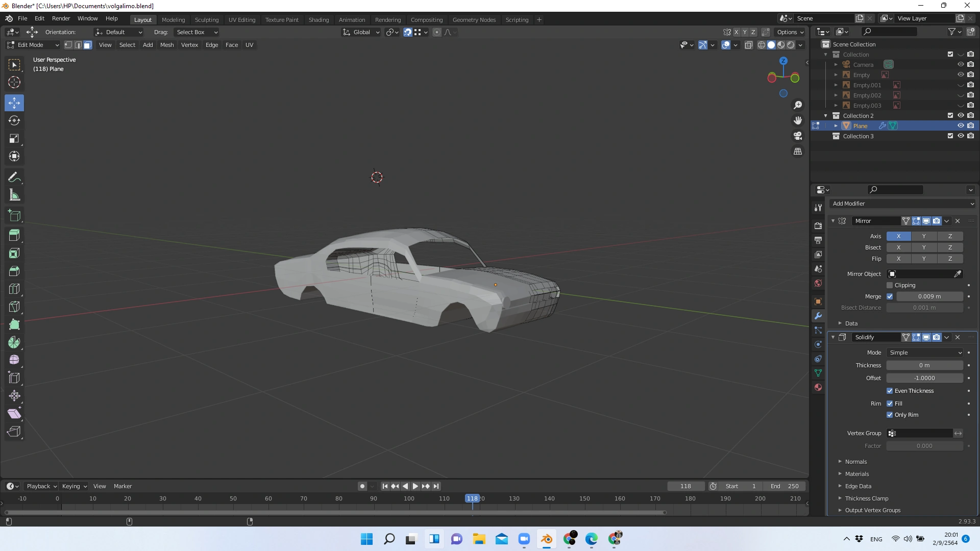Disable Only Rim in the Solidify modifier
The width and height of the screenshot is (980, 551).
[890, 415]
